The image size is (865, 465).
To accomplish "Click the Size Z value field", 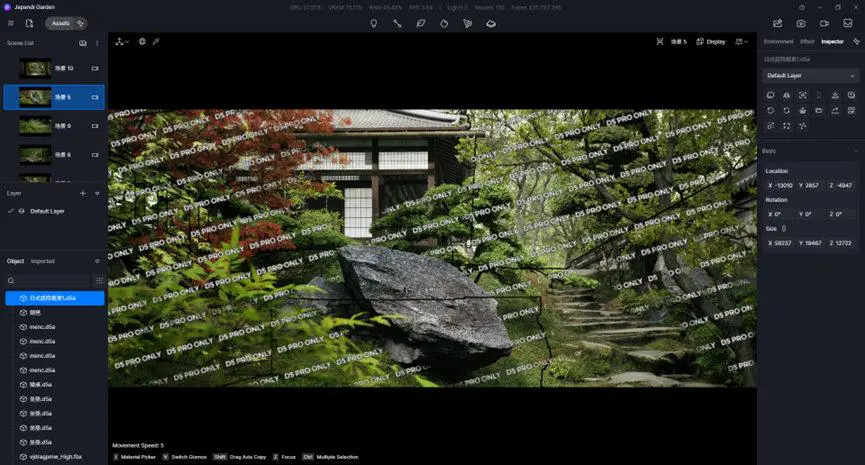I will coord(840,243).
